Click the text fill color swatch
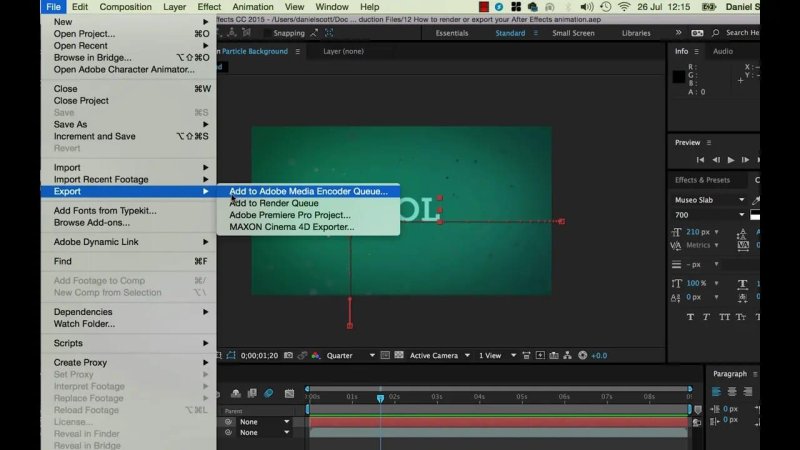800x450 pixels. [755, 215]
